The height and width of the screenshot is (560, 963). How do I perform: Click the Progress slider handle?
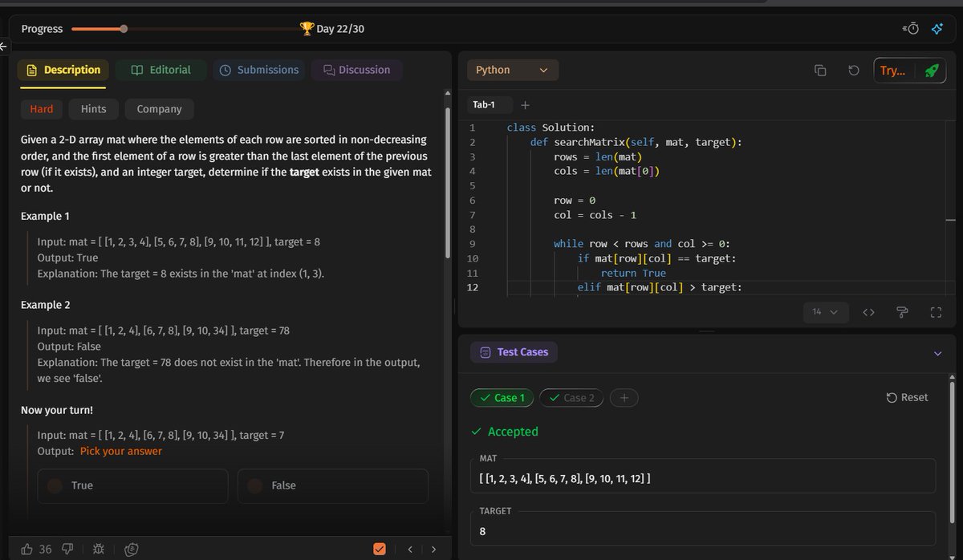[x=123, y=29]
